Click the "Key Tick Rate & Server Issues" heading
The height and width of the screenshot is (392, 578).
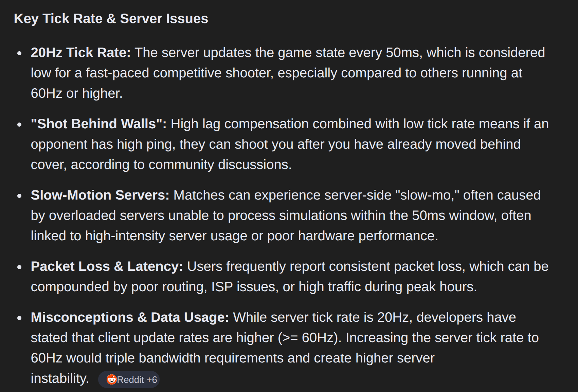[x=111, y=19]
